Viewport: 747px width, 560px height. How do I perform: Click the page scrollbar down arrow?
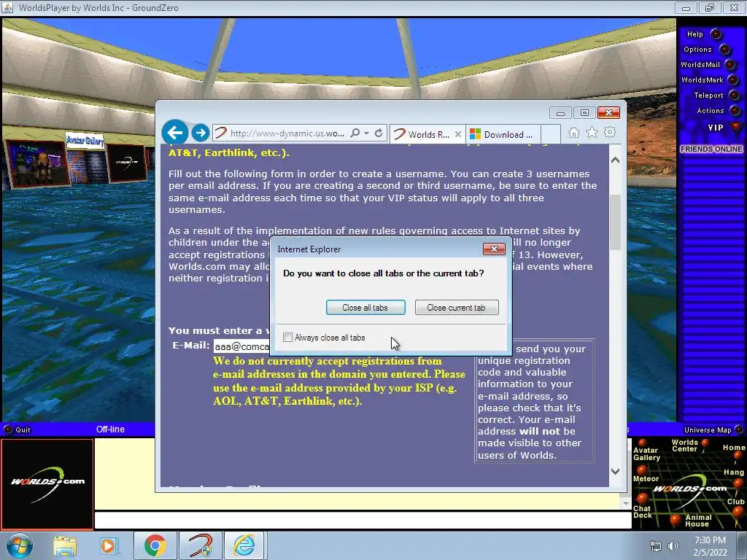click(x=615, y=472)
